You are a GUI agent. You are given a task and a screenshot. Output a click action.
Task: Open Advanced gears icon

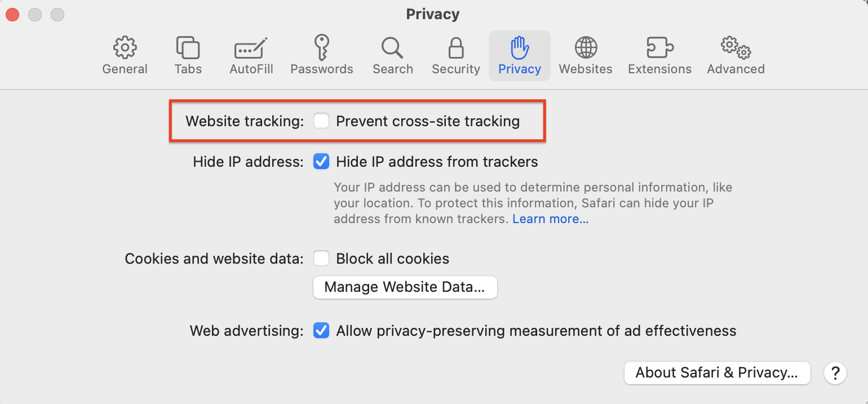[x=736, y=48]
